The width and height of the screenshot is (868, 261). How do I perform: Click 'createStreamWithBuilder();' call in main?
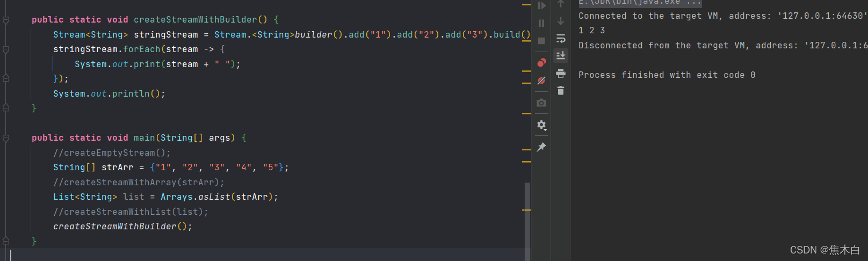122,227
